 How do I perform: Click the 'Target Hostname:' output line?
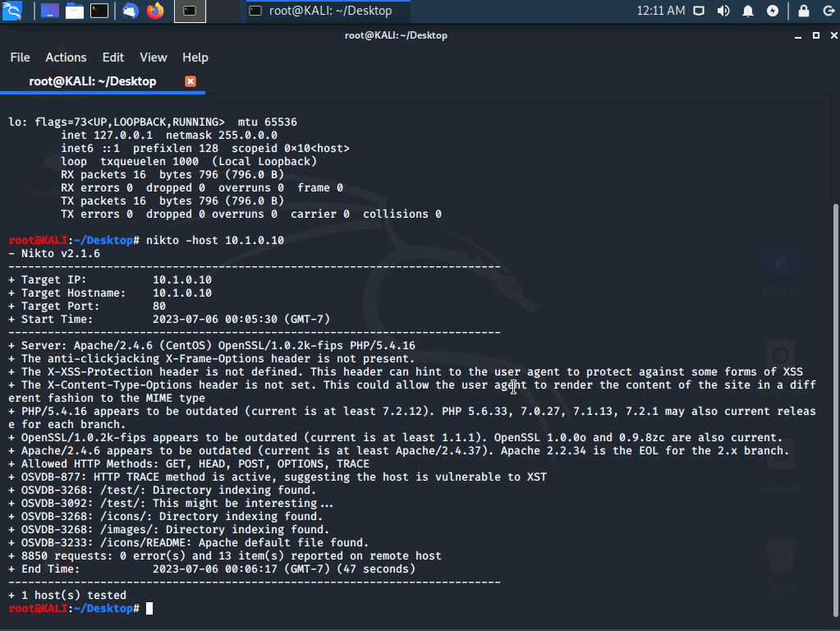coord(110,293)
